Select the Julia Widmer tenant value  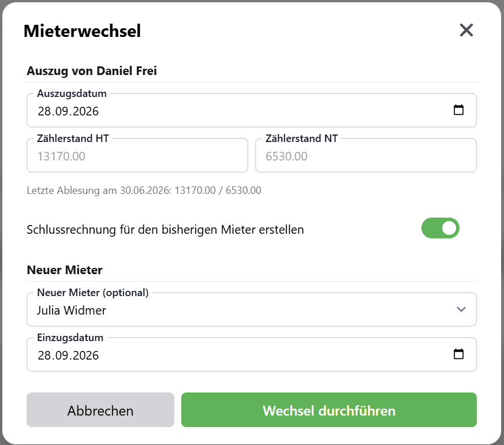coord(72,311)
